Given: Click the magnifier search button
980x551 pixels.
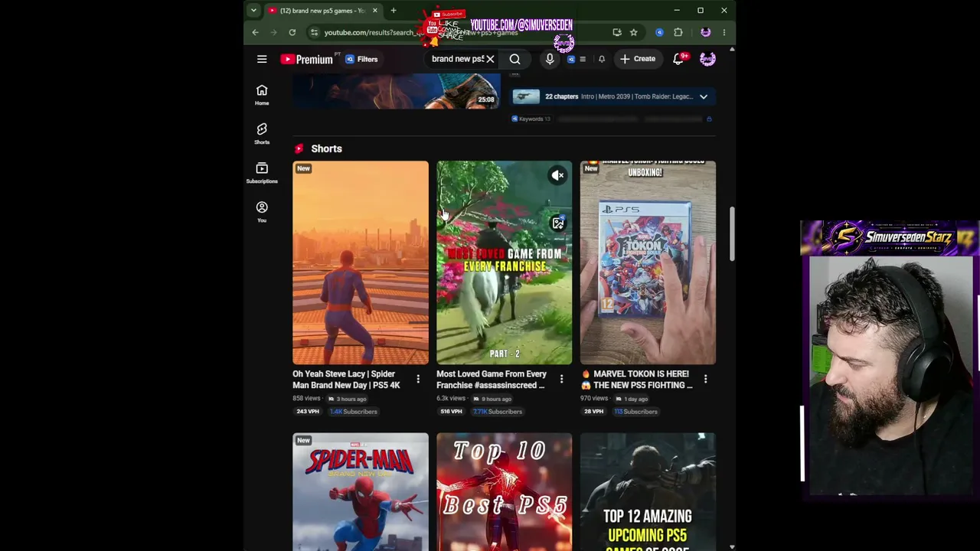Looking at the screenshot, I should [514, 59].
